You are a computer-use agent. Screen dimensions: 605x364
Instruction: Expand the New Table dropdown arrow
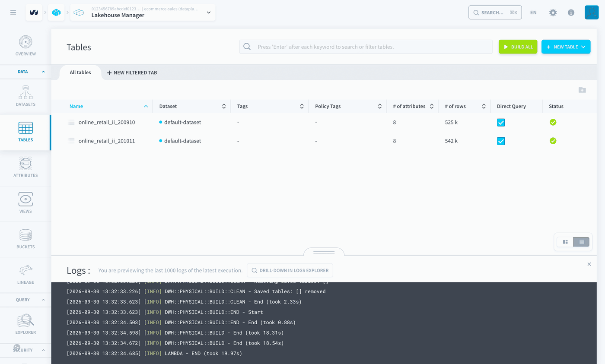pos(583,47)
